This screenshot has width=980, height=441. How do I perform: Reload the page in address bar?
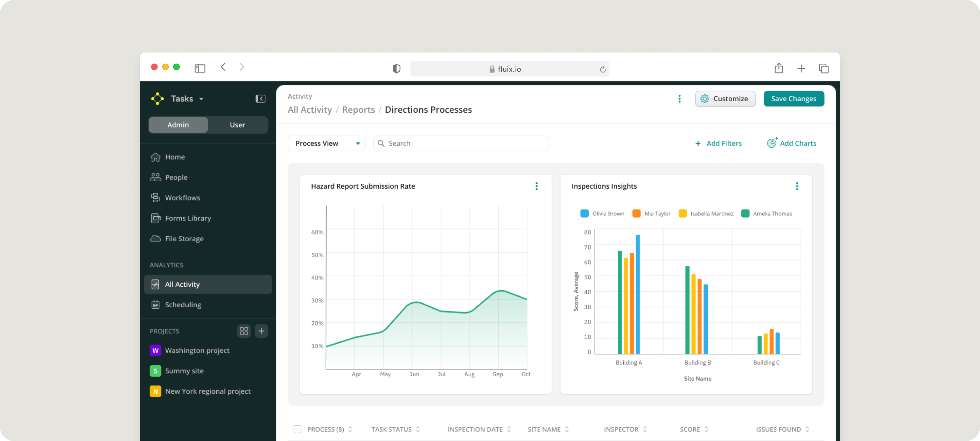click(602, 69)
